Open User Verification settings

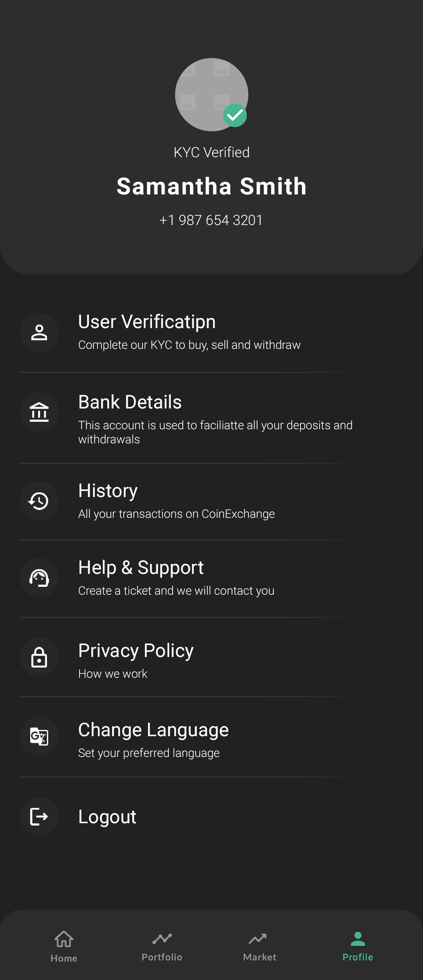(x=189, y=332)
